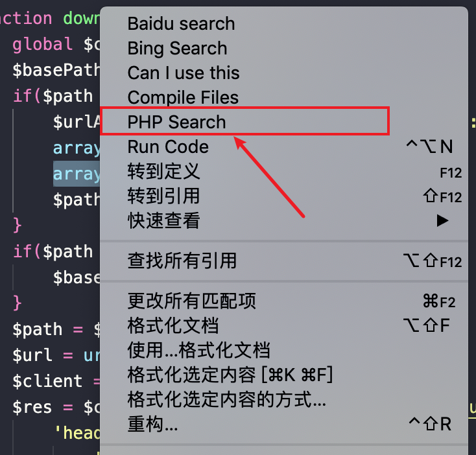Choose 格式化选定内容的方式... option
The height and width of the screenshot is (455, 476).
[284, 399]
